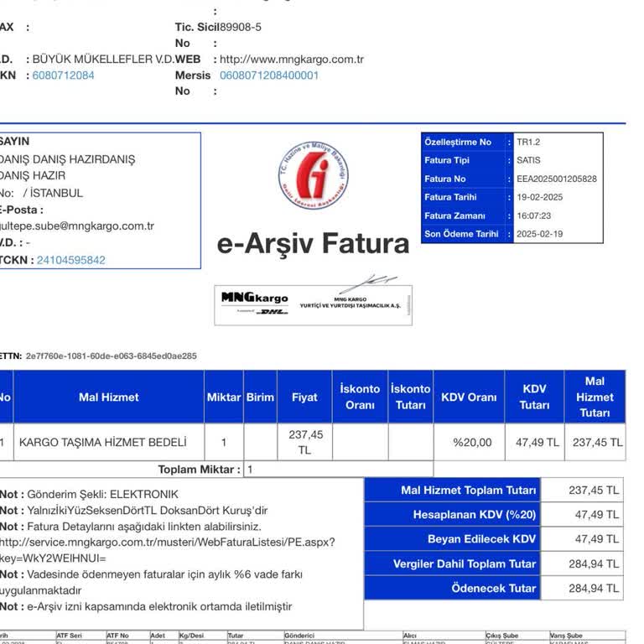Select the note 'e-Arşiv izni kapsamında elektronik'
This screenshot has height=644, width=644.
coord(159,606)
